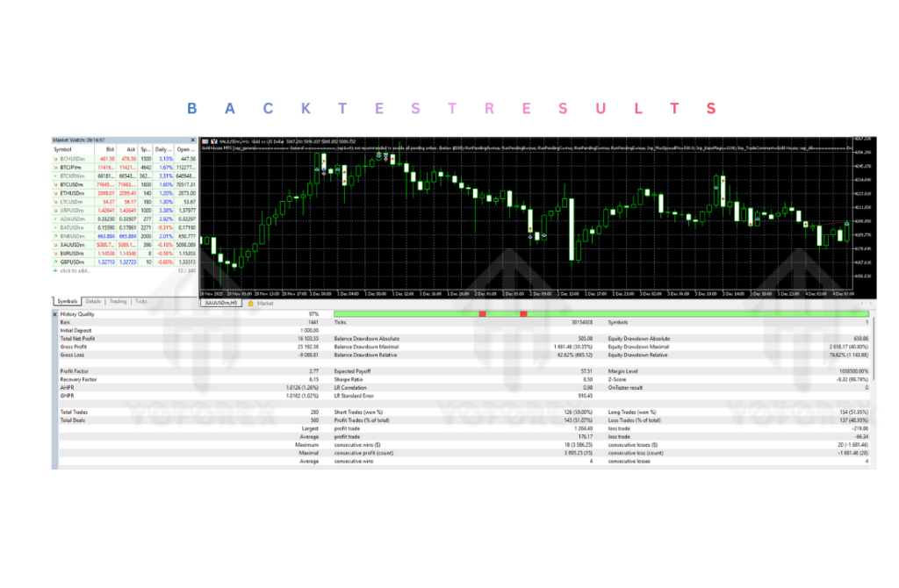This screenshot has height=588, width=899.
Task: Open the Trading tab
Action: (x=119, y=302)
